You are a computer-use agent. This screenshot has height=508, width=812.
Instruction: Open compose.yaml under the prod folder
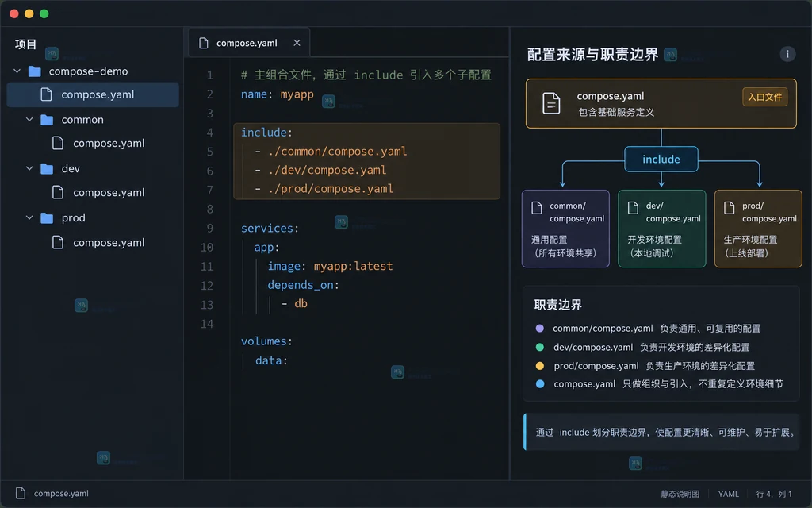tap(109, 243)
